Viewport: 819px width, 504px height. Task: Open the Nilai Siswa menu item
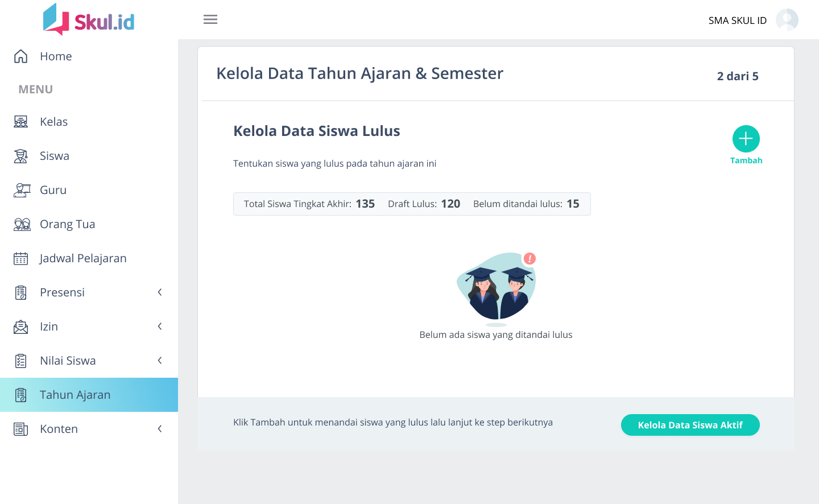(x=68, y=361)
